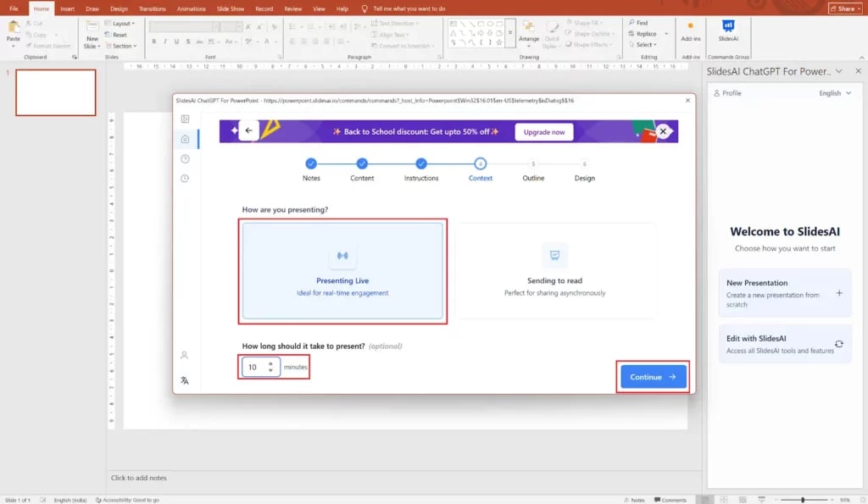Open the SlidesAI home icon in sidebar
Image resolution: width=868 pixels, height=504 pixels.
(x=185, y=139)
